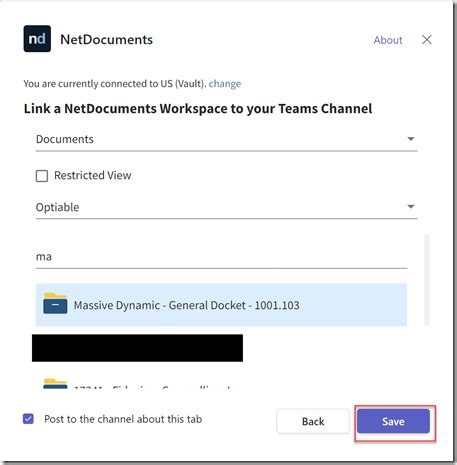Click the 'Restricted View' label text
This screenshot has width=457, height=465.
[93, 175]
